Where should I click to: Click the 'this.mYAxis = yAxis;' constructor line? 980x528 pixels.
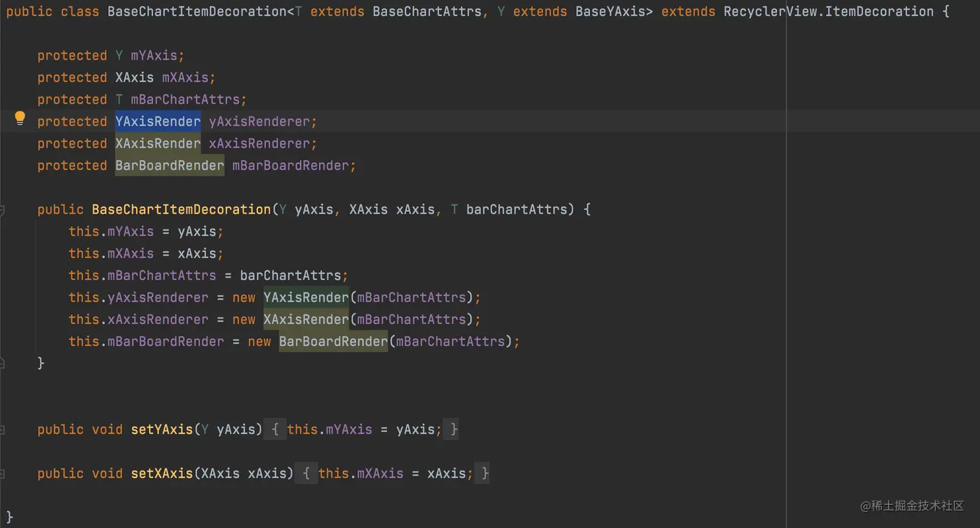click(x=146, y=231)
